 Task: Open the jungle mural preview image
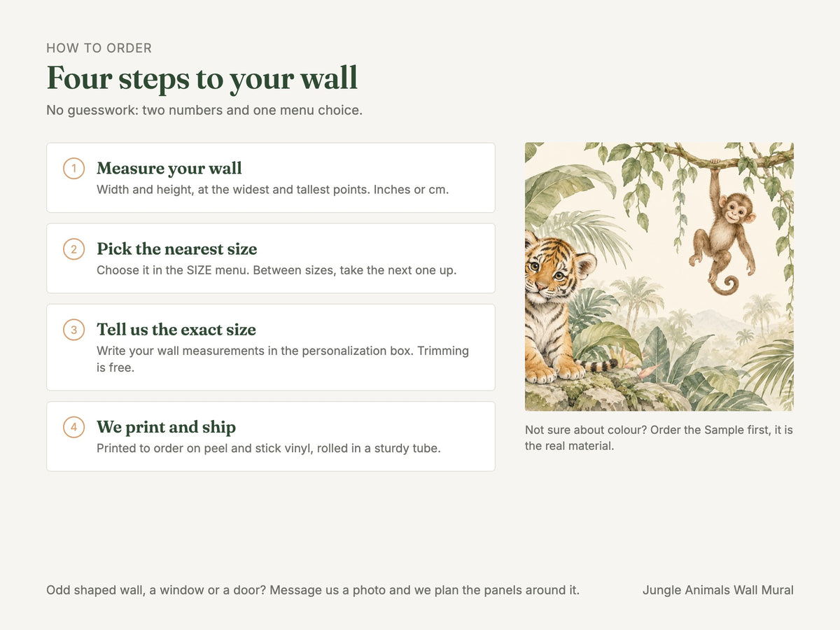(659, 276)
